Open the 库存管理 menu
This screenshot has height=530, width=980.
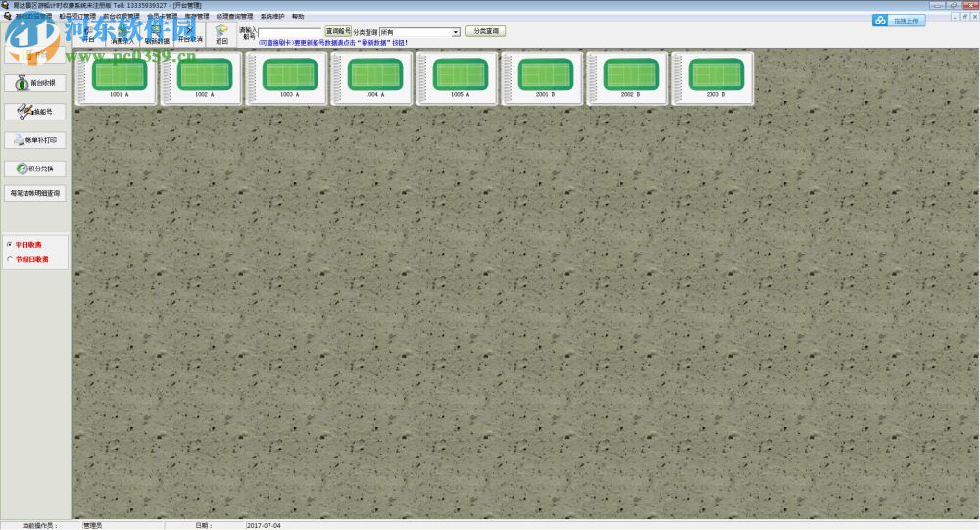click(197, 17)
